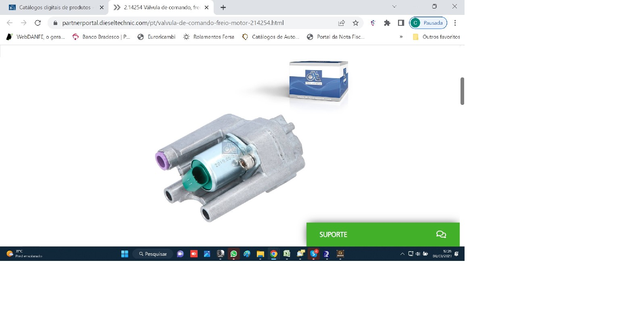644x321 pixels.
Task: Expand the tab search dropdown arrow
Action: click(394, 6)
